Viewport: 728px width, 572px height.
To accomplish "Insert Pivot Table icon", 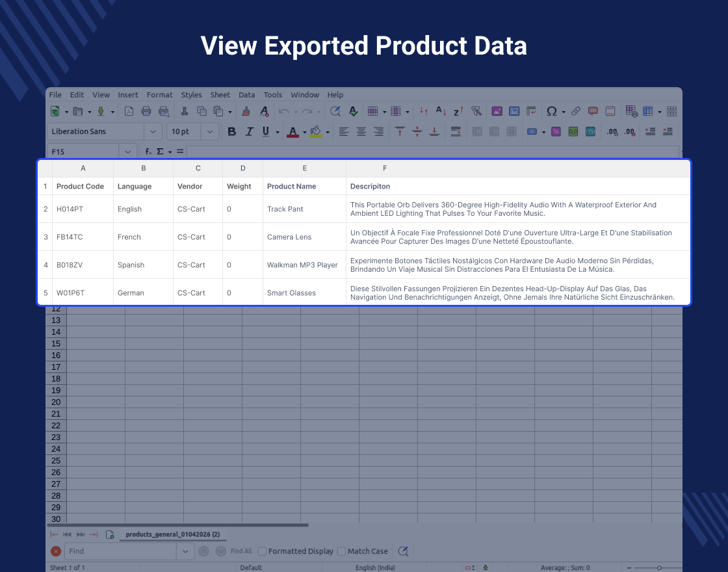I will point(532,111).
